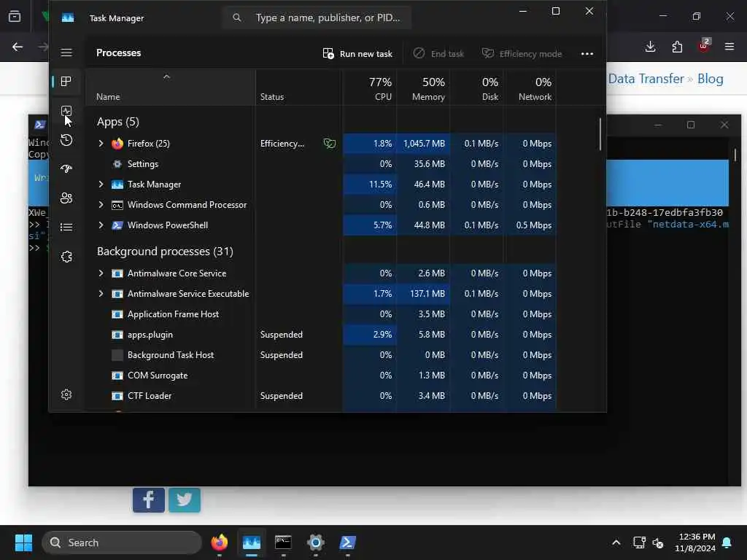Open the Performance page icon in sidebar
The height and width of the screenshot is (560, 747).
click(66, 111)
